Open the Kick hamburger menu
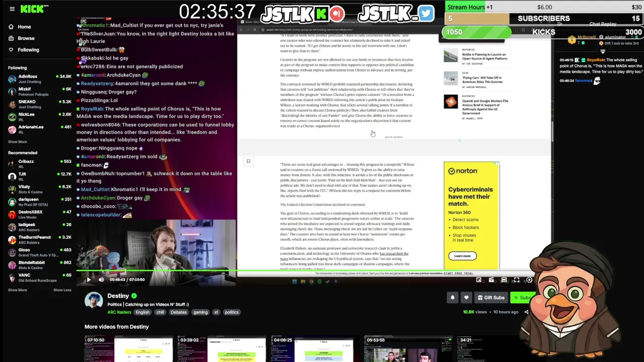Screen dimensions: 644x362 click(12, 9)
